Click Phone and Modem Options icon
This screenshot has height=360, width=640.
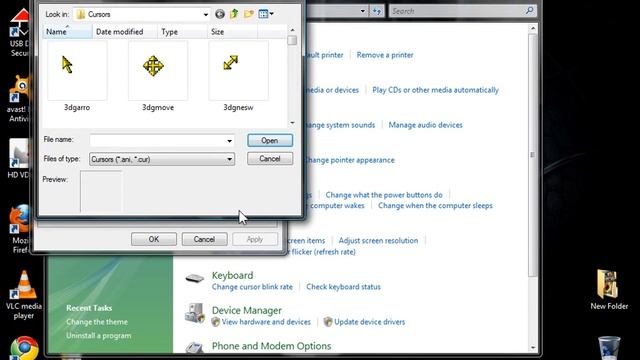coord(195,347)
